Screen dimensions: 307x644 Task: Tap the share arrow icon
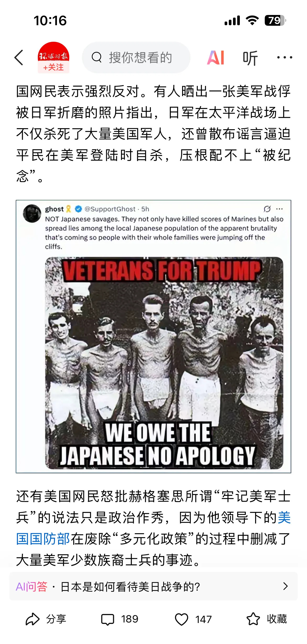point(33,619)
